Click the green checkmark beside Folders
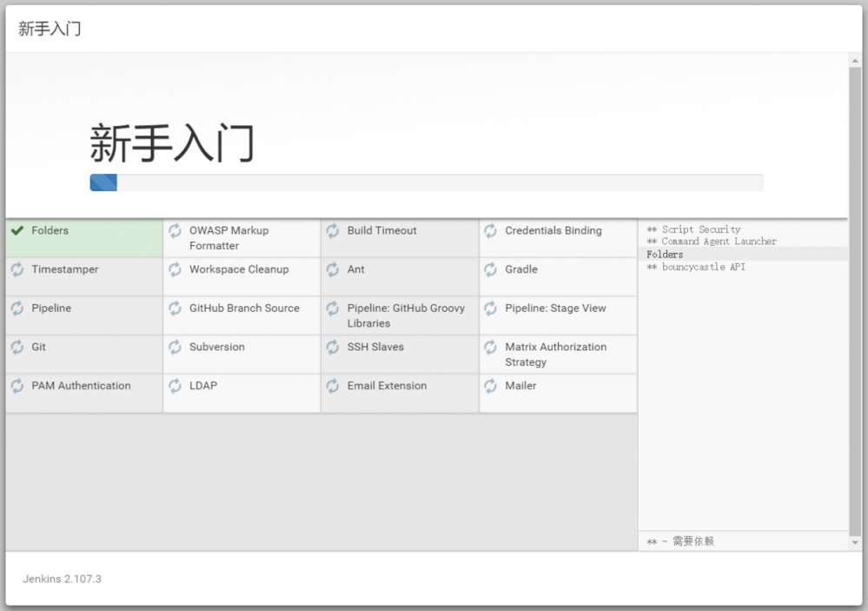 point(17,231)
